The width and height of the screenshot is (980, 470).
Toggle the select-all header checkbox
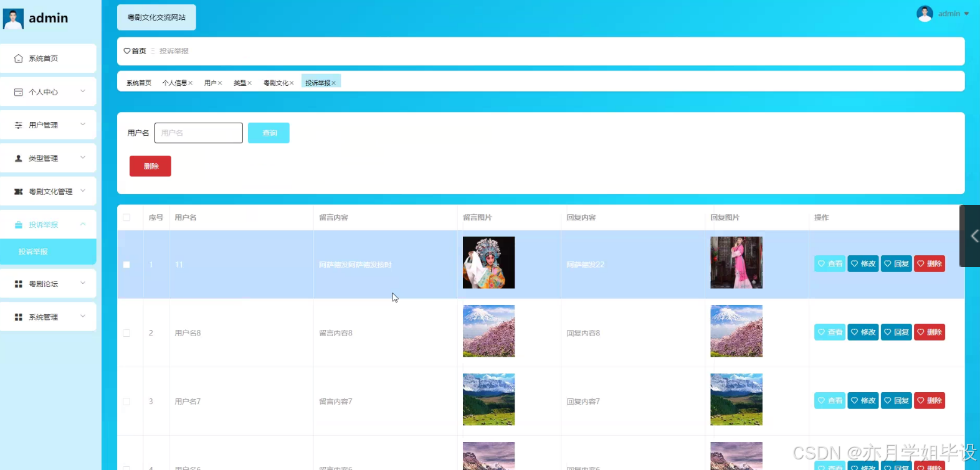pos(126,217)
